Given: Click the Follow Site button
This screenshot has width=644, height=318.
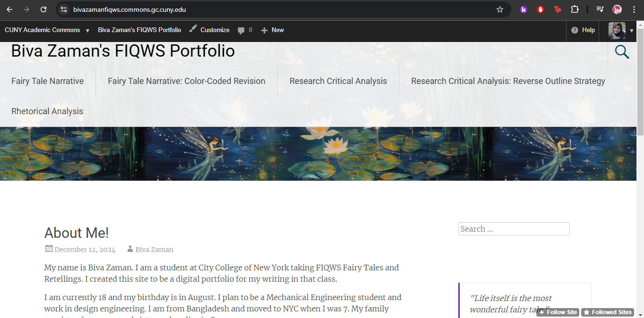Looking at the screenshot, I should point(558,312).
